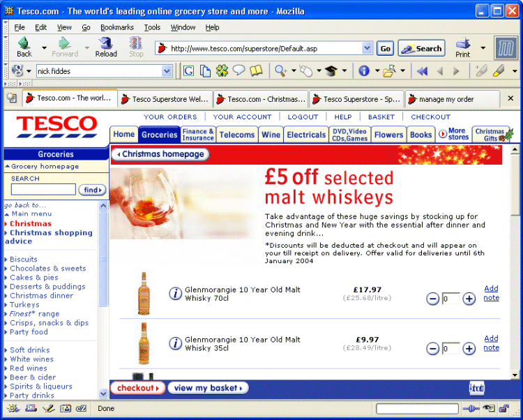
Task: Open the 'Christmas homepage' link button
Action: click(160, 154)
